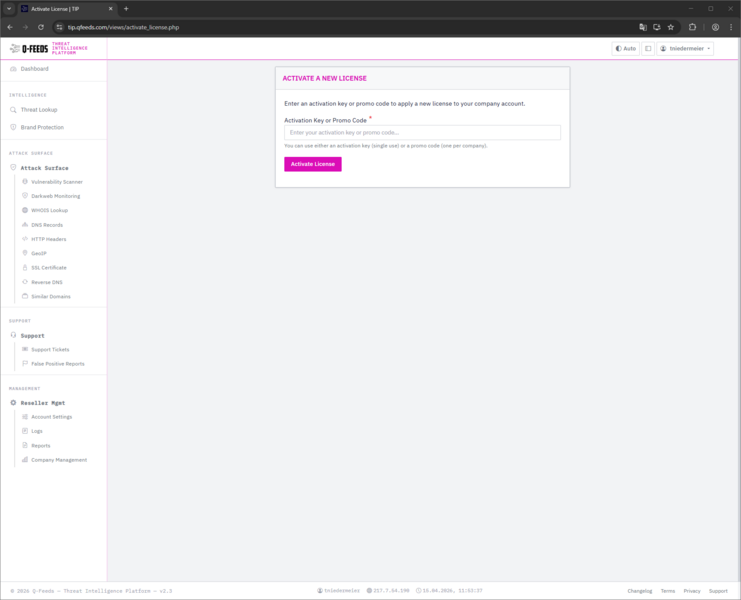Open Company Management
Image resolution: width=741 pixels, height=600 pixels.
pos(59,460)
